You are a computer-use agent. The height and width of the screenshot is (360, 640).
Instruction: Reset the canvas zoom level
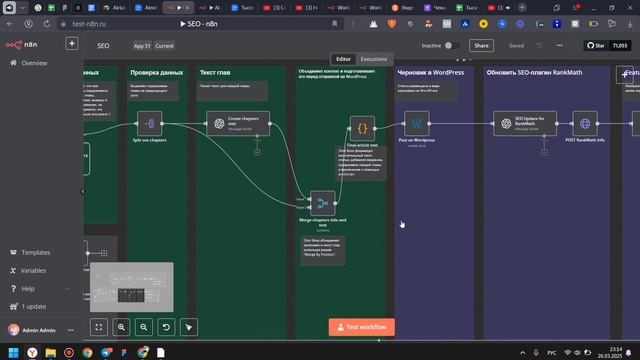[166, 327]
